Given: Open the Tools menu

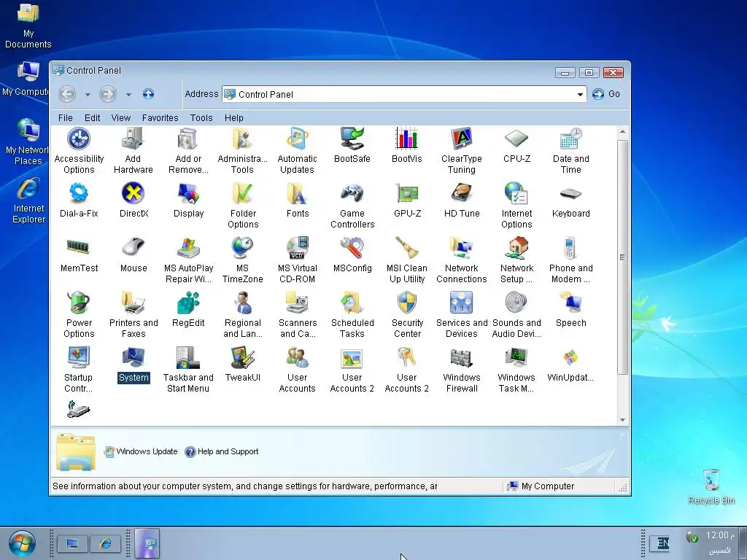Looking at the screenshot, I should pos(201,117).
